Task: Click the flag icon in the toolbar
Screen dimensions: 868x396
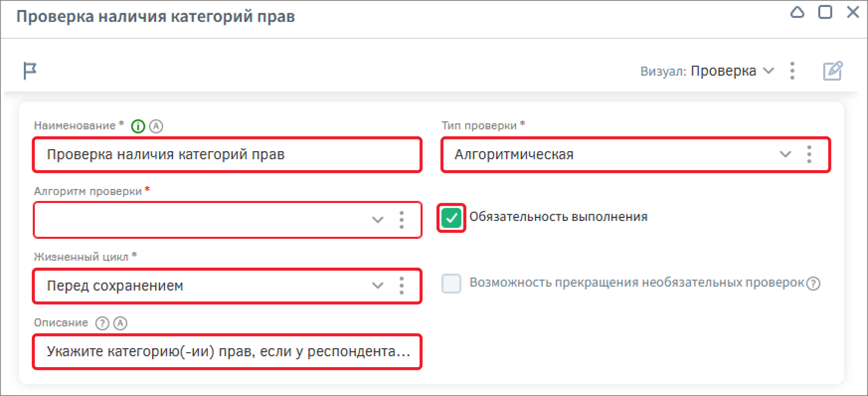Action: 30,71
